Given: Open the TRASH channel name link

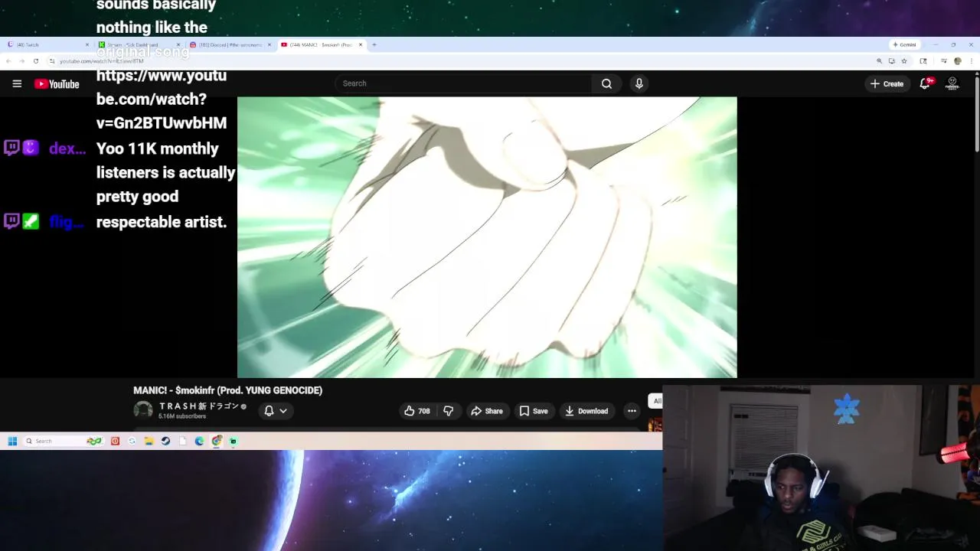Looking at the screenshot, I should [x=199, y=406].
